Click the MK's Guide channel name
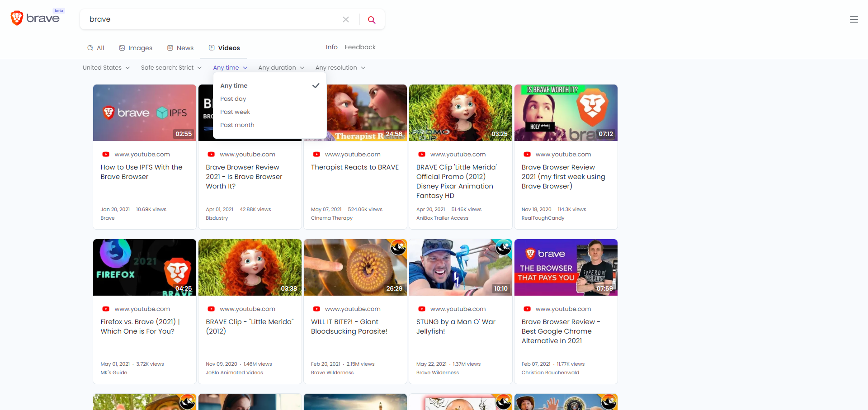Screen dimensions: 868x410 tap(114, 372)
